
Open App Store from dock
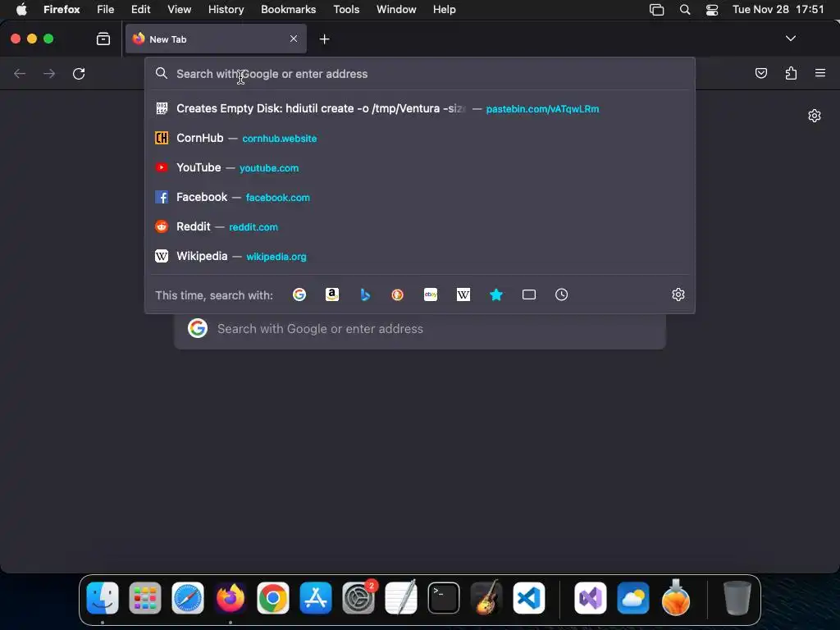point(316,598)
